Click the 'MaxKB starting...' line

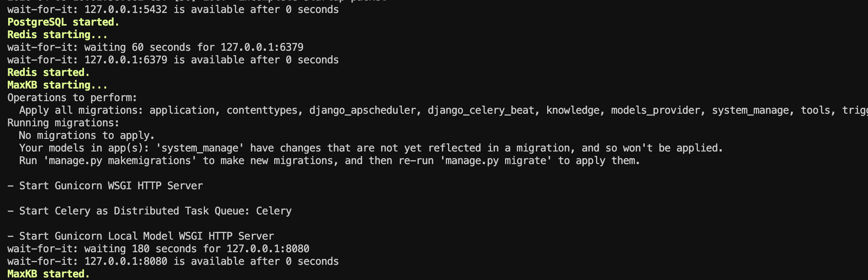click(57, 85)
